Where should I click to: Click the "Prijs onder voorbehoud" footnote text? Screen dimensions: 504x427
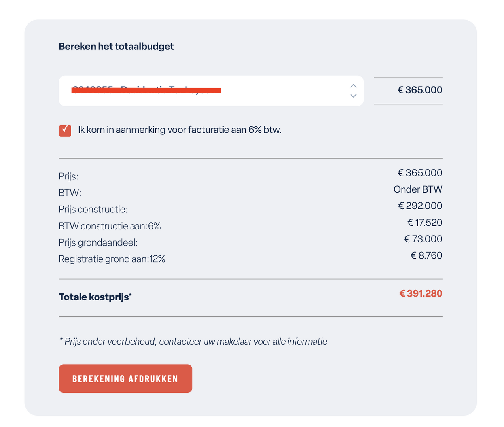(x=193, y=342)
